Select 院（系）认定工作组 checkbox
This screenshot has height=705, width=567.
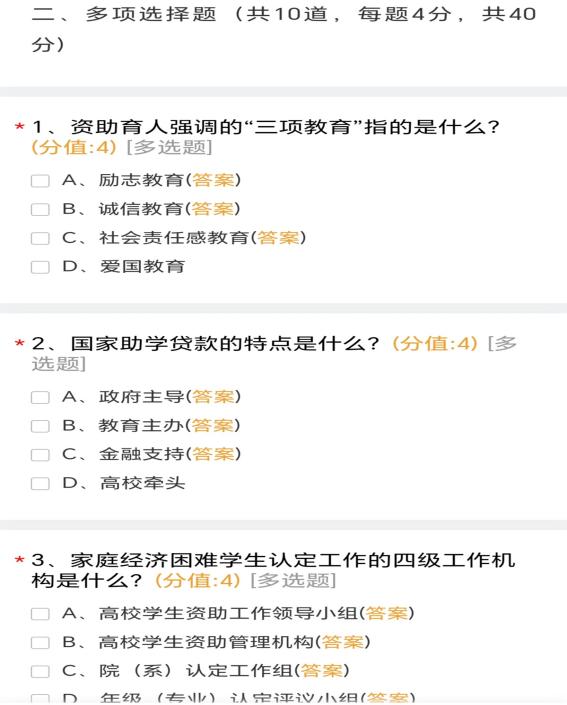point(40,672)
